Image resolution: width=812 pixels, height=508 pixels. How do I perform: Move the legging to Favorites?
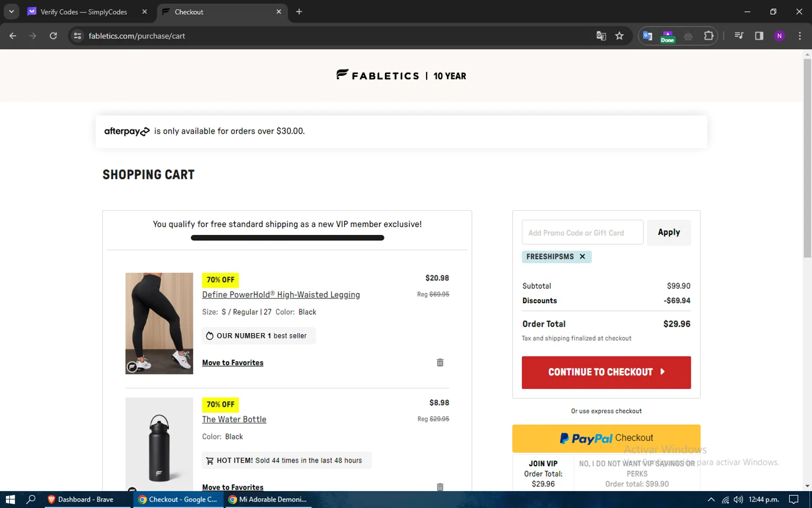click(233, 363)
